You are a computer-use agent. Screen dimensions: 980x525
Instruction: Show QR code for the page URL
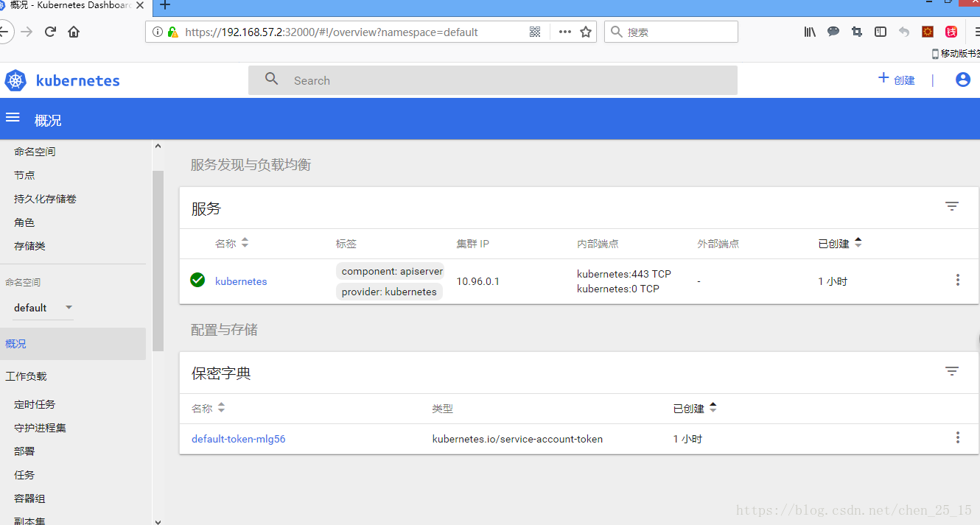535,32
